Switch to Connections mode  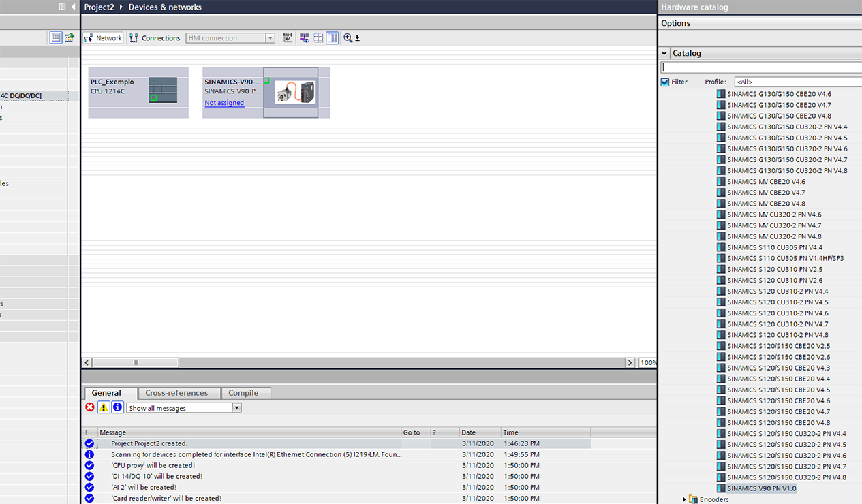pos(155,38)
